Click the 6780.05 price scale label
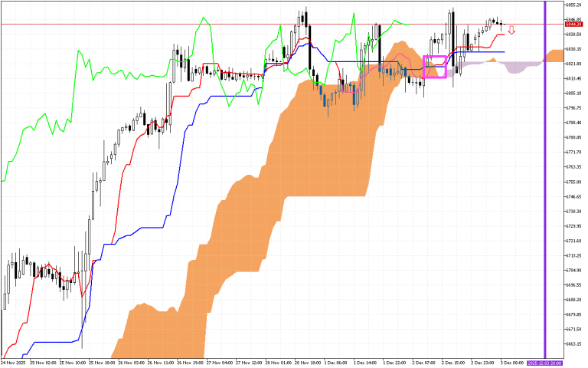The width and height of the screenshot is (588, 368). [573, 137]
